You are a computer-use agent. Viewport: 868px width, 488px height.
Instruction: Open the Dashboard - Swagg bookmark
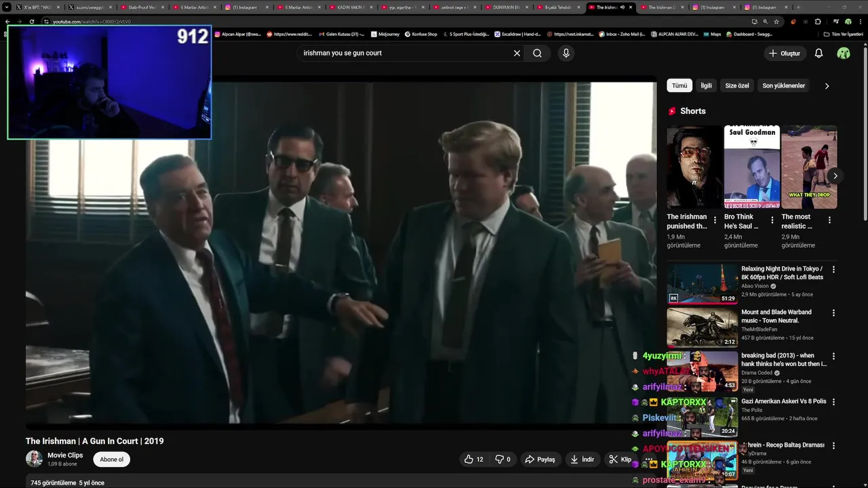click(x=749, y=34)
